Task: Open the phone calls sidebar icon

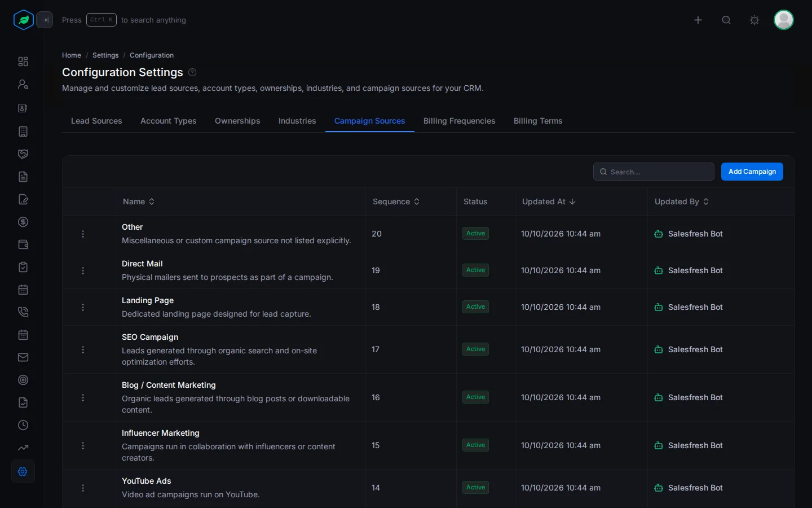Action: [23, 312]
